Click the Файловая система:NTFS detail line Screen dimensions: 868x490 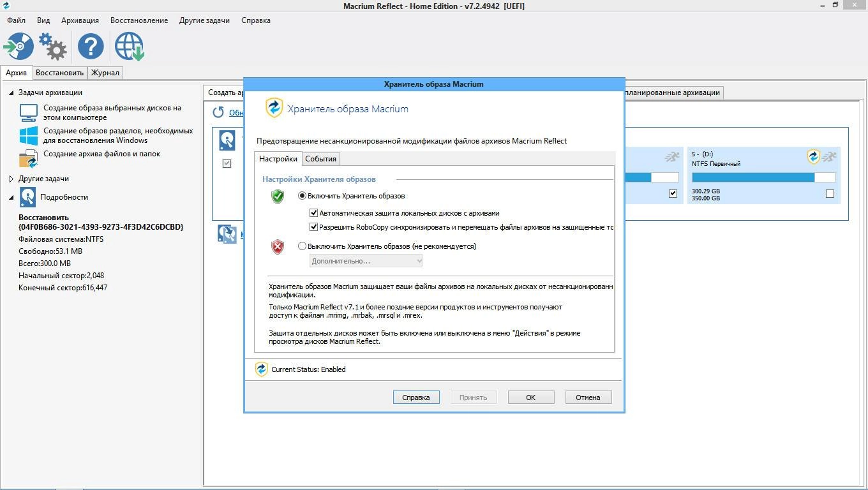point(61,239)
